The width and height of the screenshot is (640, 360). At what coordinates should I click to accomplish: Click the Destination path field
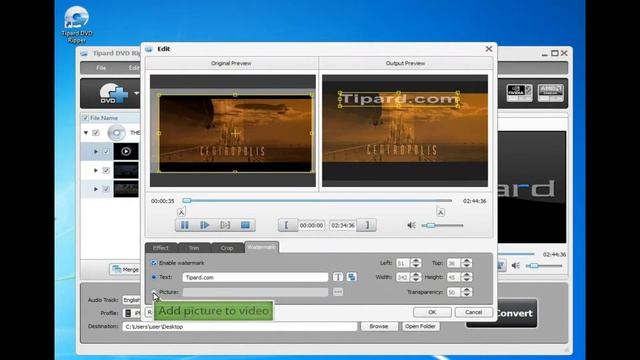point(240,327)
